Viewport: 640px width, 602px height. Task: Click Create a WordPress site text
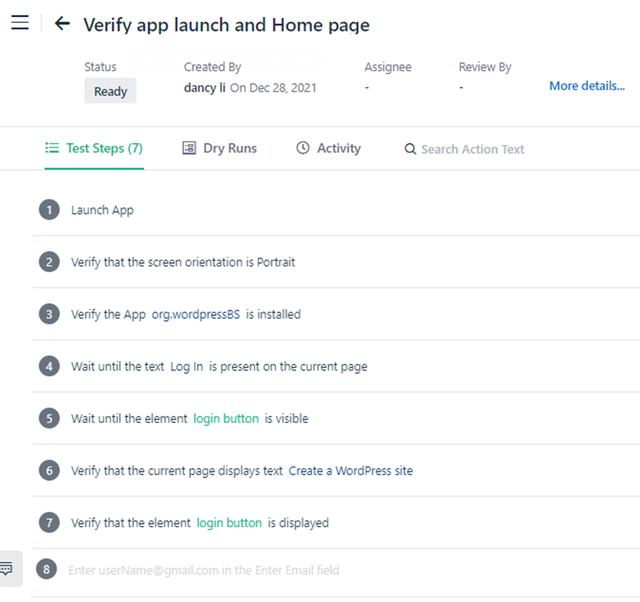point(350,470)
